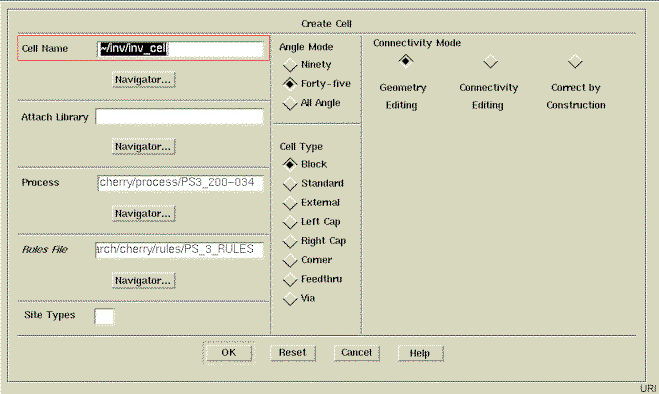Select Block cell type

click(290, 164)
